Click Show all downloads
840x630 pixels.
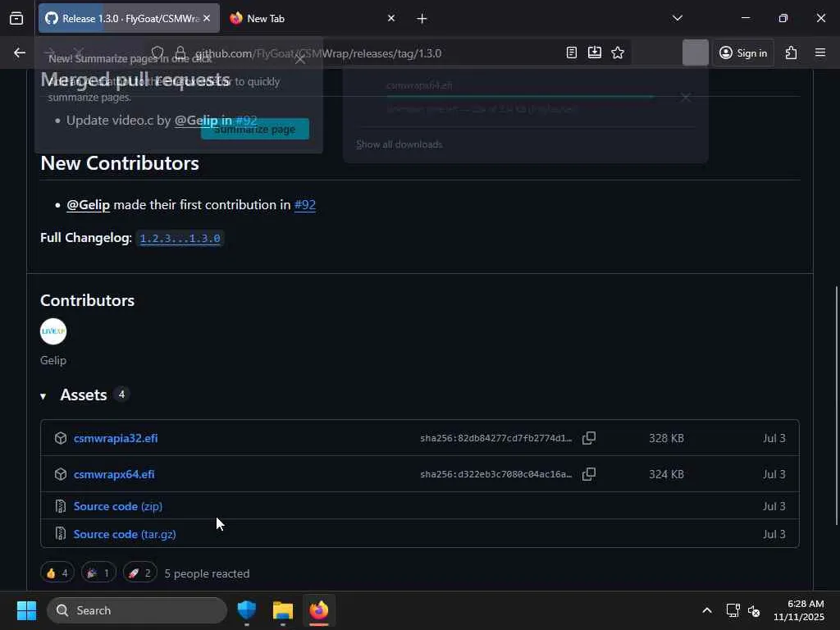399,144
